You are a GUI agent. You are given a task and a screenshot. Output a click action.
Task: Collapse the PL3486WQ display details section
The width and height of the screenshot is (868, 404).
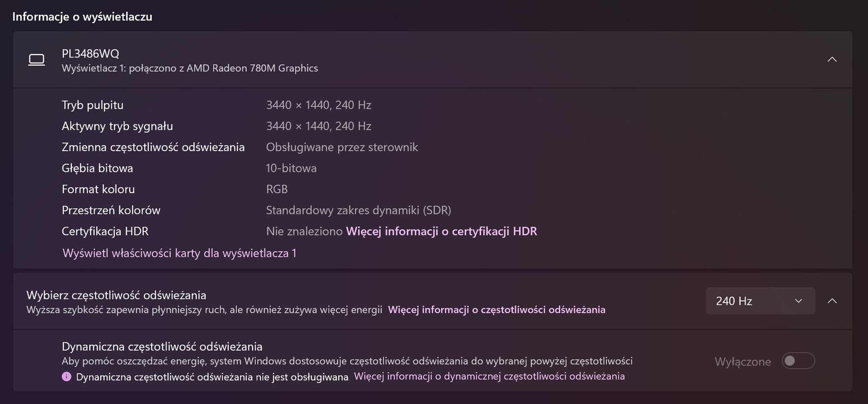click(x=832, y=60)
